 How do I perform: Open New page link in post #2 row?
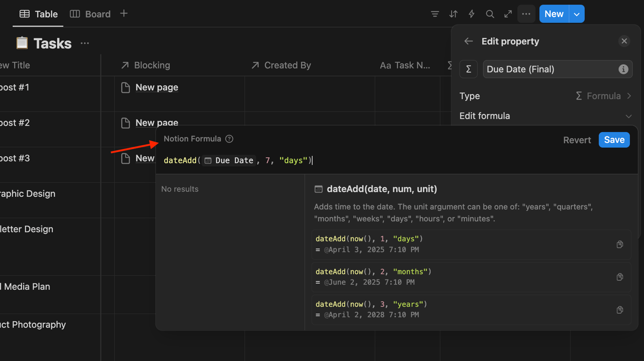pos(157,123)
